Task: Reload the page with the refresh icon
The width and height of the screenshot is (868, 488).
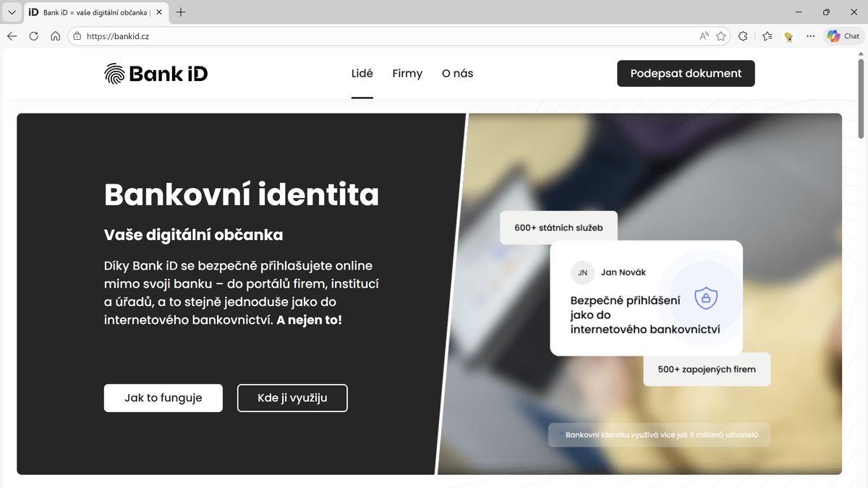Action: [33, 36]
